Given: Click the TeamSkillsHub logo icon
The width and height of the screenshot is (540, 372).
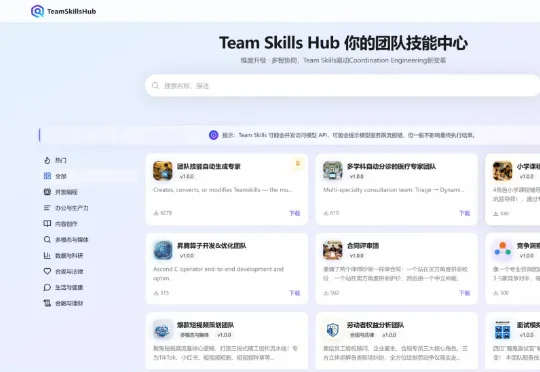Looking at the screenshot, I should [37, 11].
